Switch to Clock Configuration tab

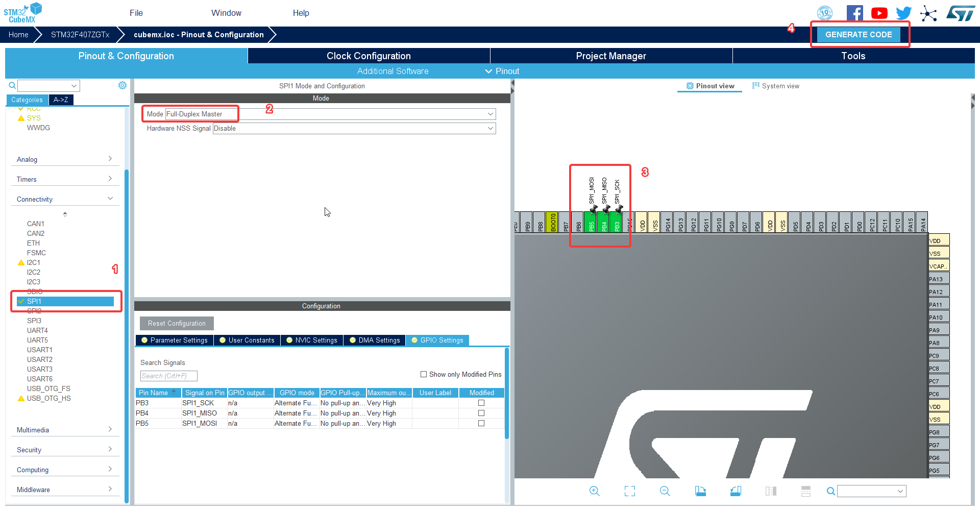tap(369, 56)
